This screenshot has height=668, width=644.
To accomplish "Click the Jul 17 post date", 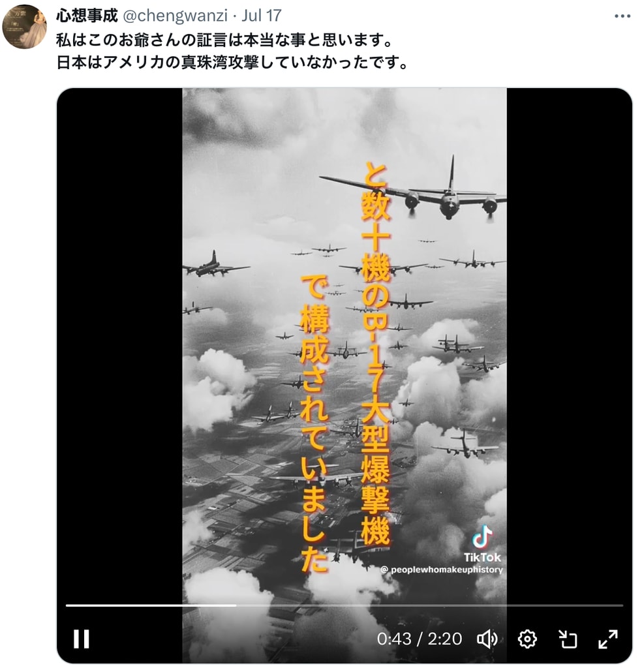I will (x=261, y=16).
